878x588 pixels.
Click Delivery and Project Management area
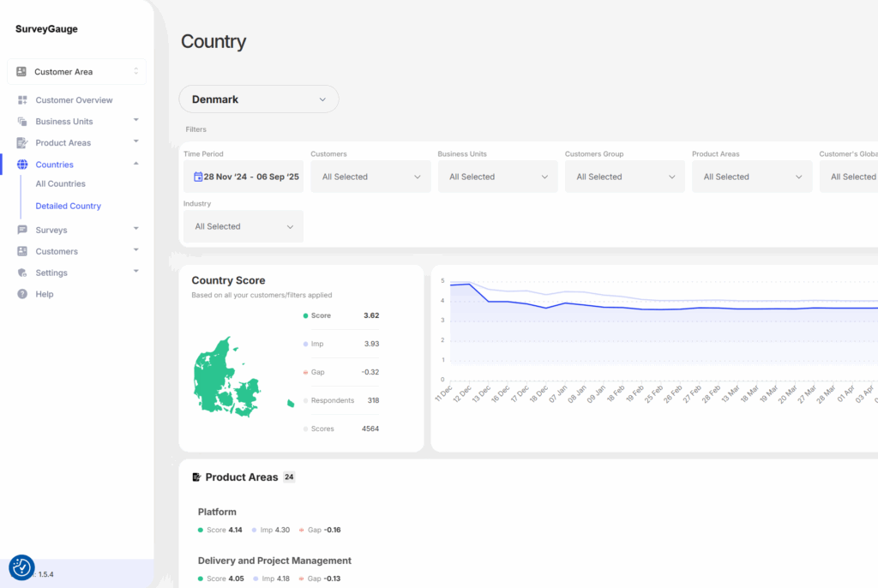[274, 561]
